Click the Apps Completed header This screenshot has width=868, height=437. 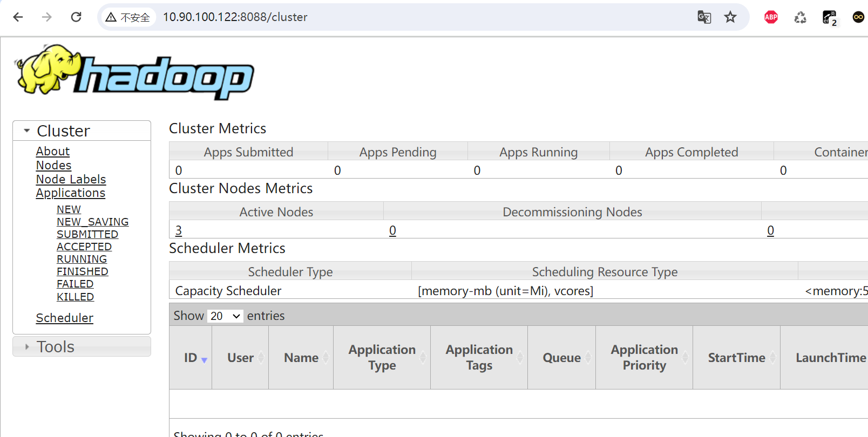692,152
